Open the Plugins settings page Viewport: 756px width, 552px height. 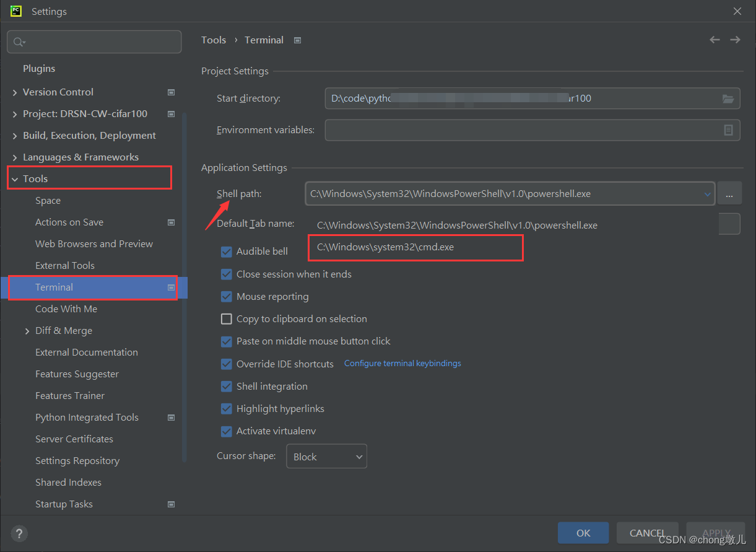pos(39,69)
